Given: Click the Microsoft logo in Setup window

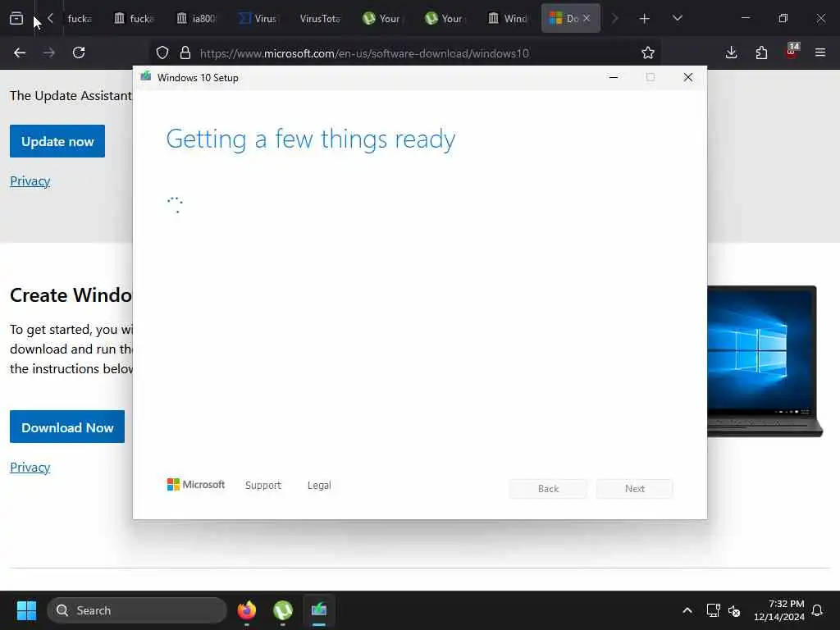Looking at the screenshot, I should (x=196, y=485).
